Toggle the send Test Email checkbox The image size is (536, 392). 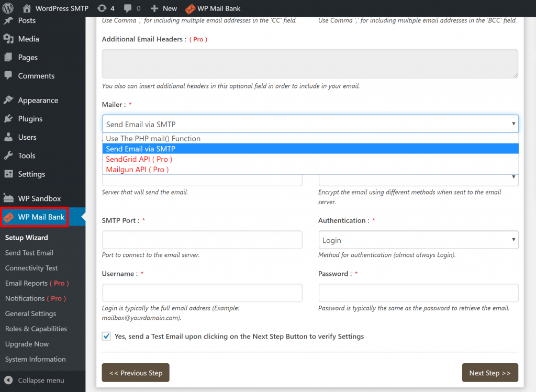click(106, 336)
